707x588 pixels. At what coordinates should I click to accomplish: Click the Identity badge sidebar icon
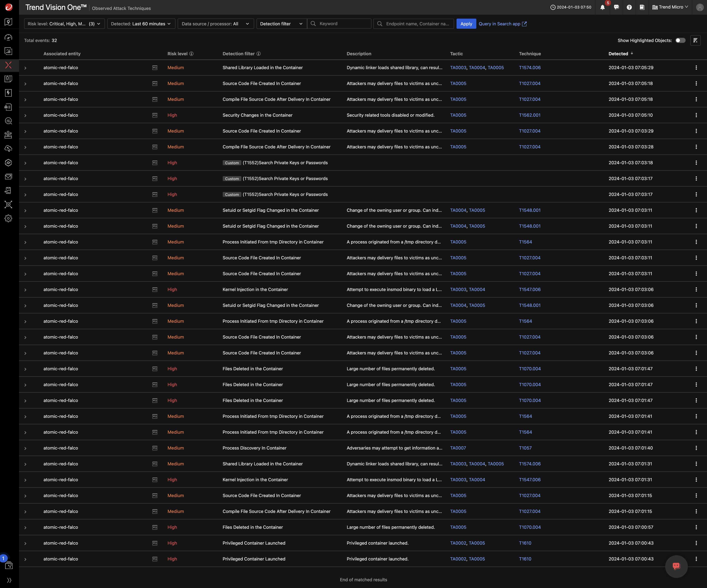[x=8, y=107]
